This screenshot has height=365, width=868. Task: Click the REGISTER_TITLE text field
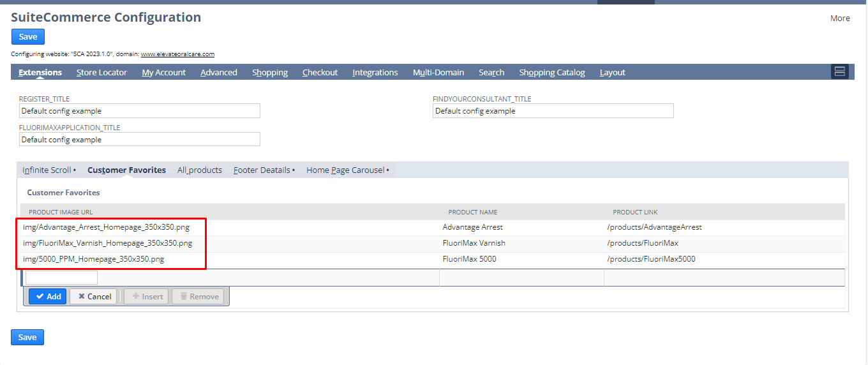coord(139,111)
